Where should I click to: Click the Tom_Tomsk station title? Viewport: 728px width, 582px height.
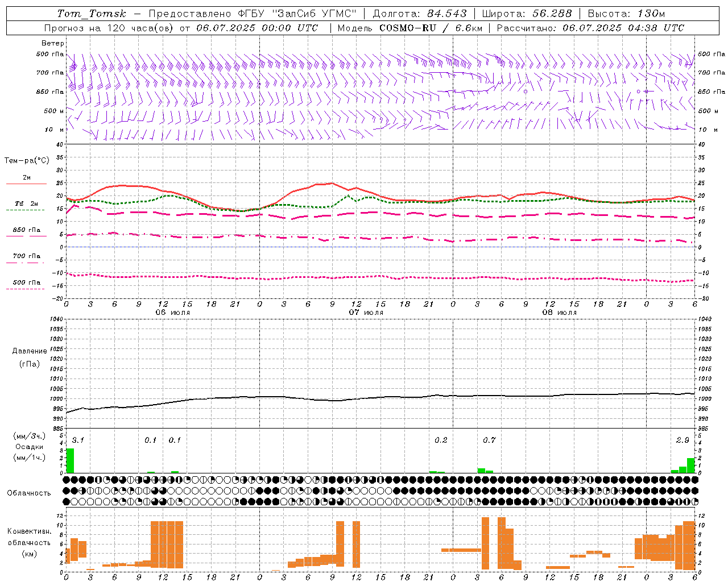(92, 14)
